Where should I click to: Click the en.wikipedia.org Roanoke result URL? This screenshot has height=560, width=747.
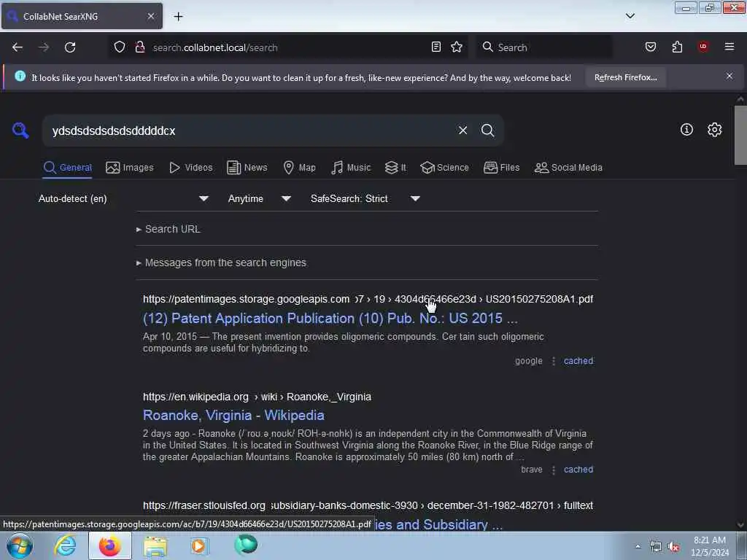tap(257, 397)
